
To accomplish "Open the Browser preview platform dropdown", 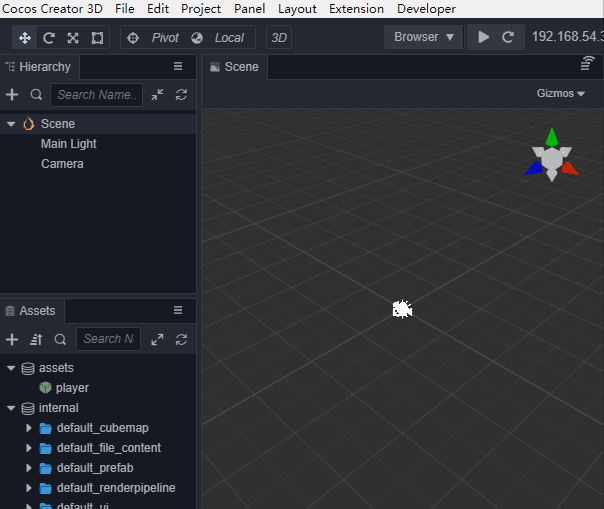I will pyautogui.click(x=424, y=37).
